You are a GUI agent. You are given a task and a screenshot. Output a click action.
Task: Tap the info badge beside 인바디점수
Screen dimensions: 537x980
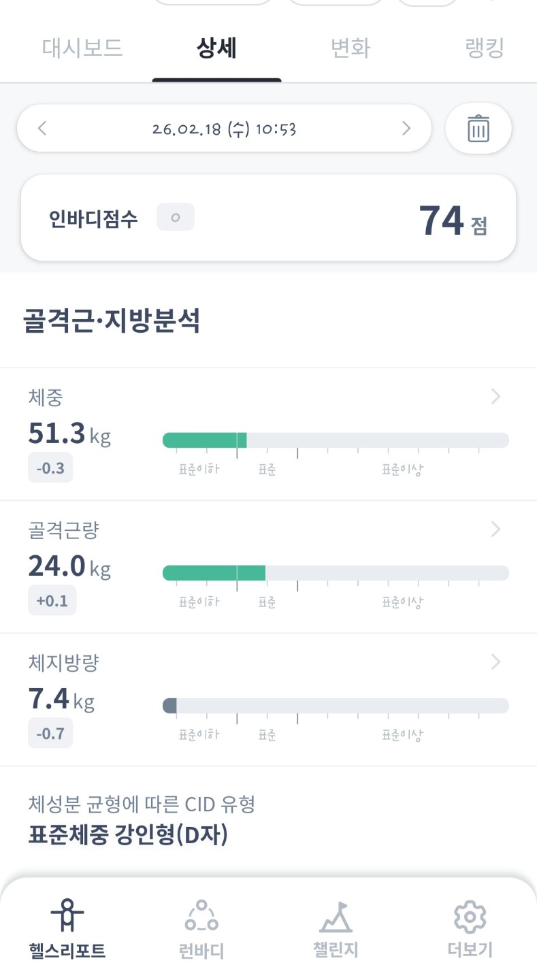pos(175,218)
